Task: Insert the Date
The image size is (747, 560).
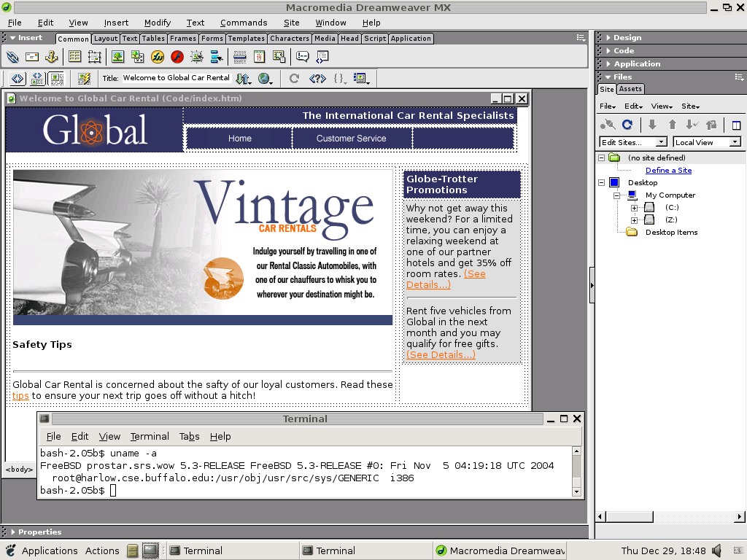Action: pyautogui.click(x=259, y=57)
